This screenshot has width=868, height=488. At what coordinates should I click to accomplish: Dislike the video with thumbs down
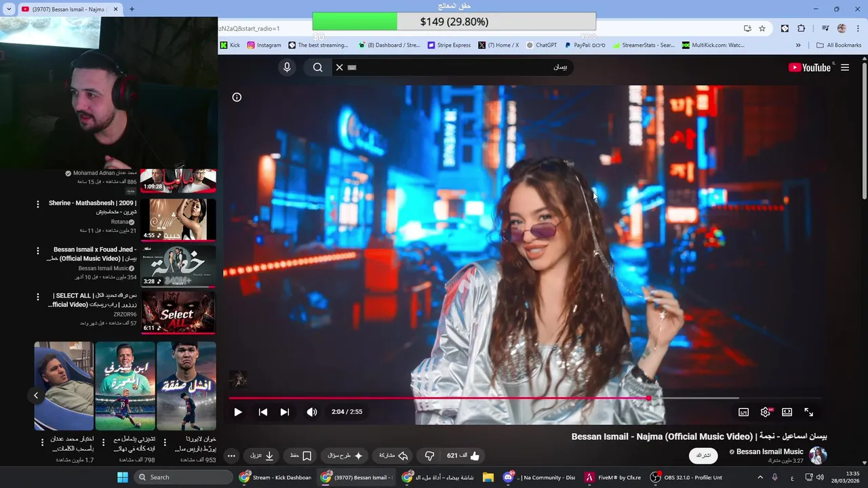coord(429,455)
